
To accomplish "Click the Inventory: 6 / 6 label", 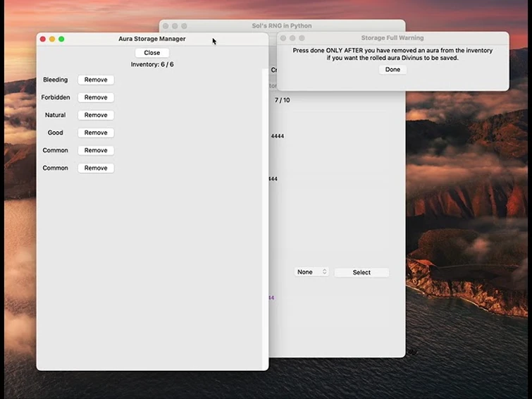I will coord(152,64).
